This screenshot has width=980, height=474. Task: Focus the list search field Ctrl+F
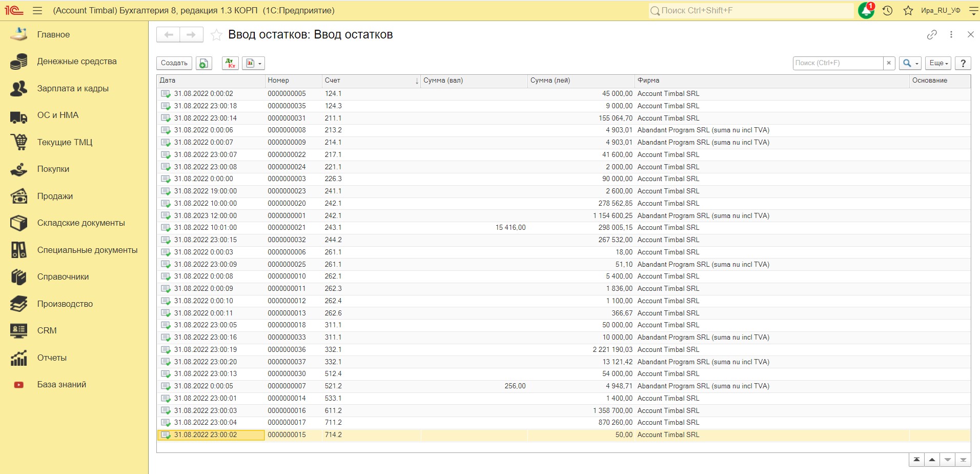click(838, 63)
